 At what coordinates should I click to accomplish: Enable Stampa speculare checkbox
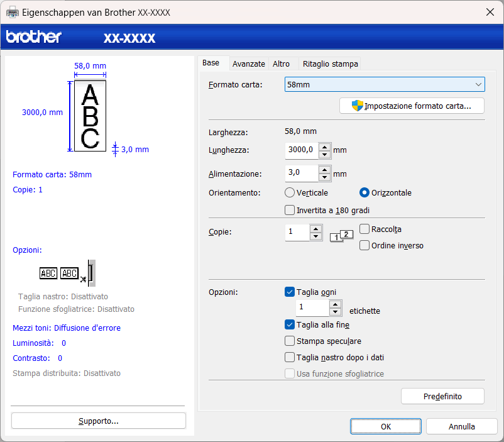tap(290, 341)
